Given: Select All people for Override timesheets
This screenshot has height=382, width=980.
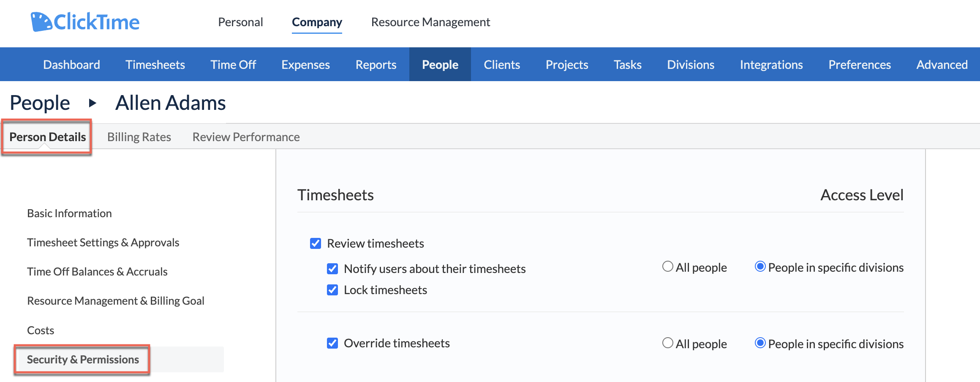Looking at the screenshot, I should pos(668,343).
